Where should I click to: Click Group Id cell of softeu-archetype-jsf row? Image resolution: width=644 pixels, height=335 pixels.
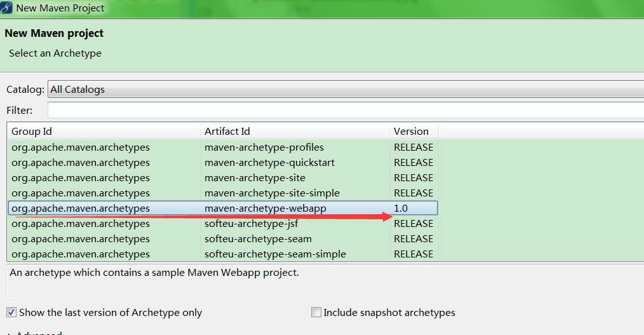[x=81, y=223]
